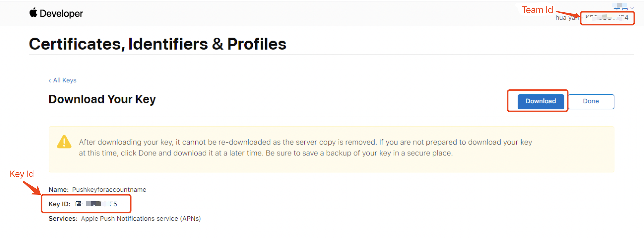Click the blurred Team ID value
Viewport: 644px width, 238px height.
[607, 18]
